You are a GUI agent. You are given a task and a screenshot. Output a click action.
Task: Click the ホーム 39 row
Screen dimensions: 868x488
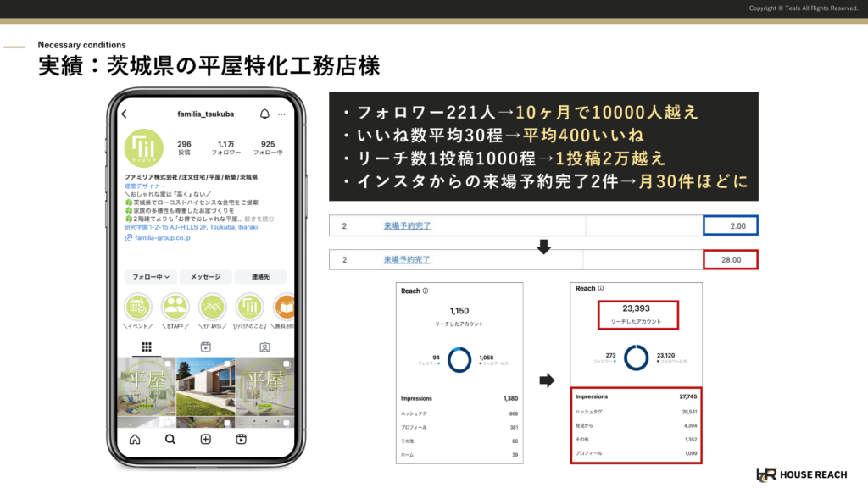[x=459, y=455]
